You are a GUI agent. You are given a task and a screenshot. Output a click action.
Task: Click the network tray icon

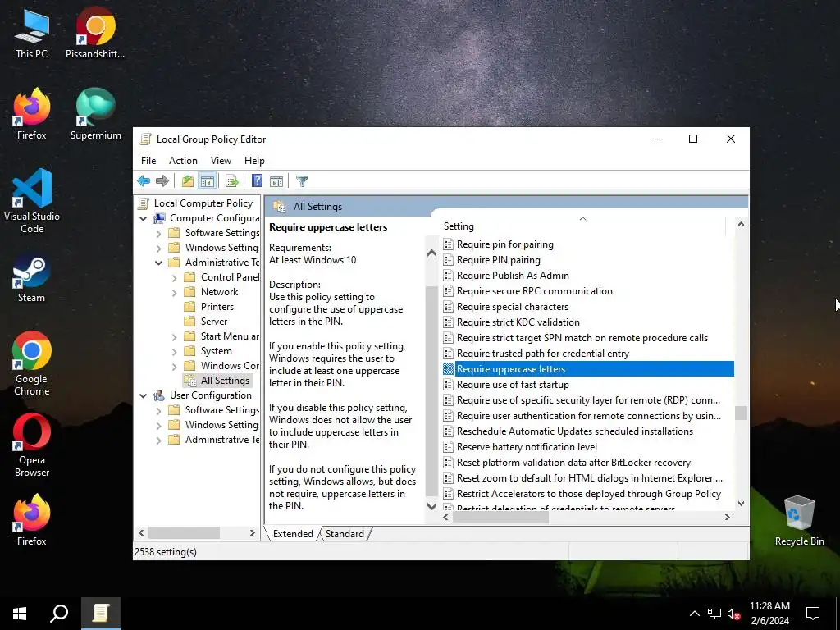pos(714,614)
